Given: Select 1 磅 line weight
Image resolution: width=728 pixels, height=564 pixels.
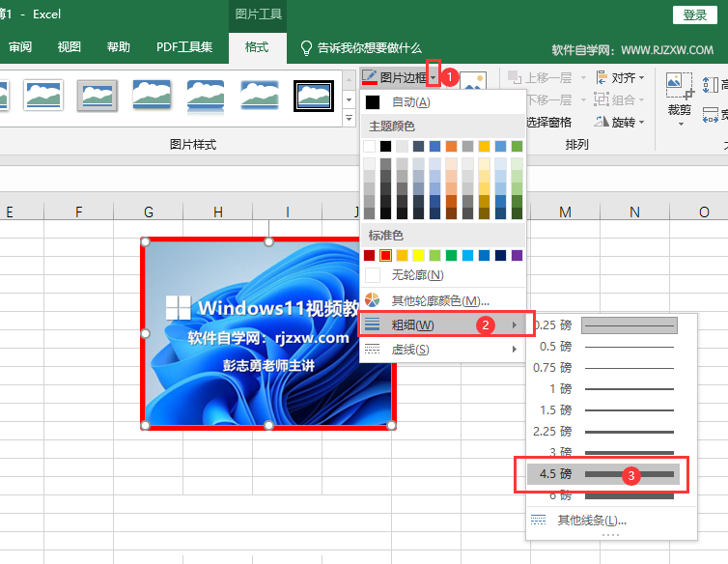Looking at the screenshot, I should [604, 389].
